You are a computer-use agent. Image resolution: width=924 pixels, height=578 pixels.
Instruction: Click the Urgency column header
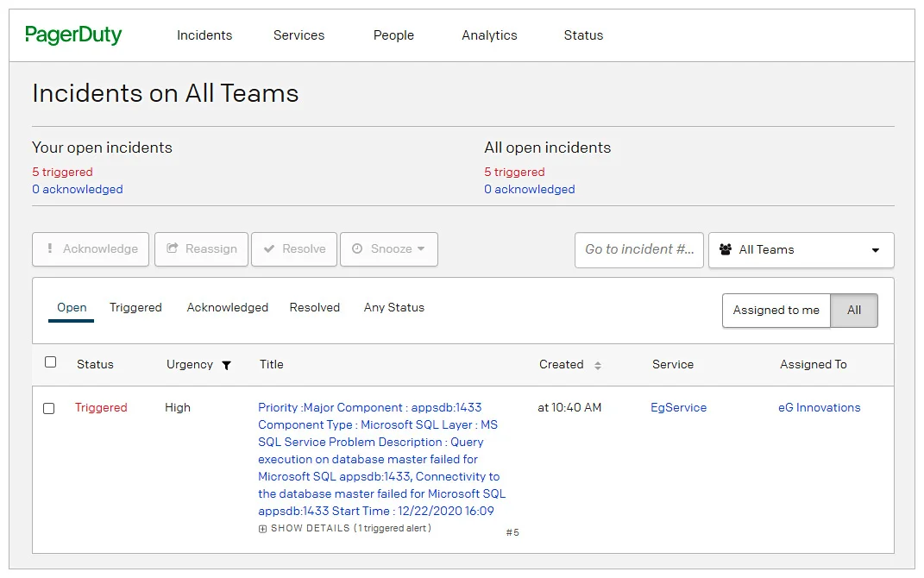(190, 365)
